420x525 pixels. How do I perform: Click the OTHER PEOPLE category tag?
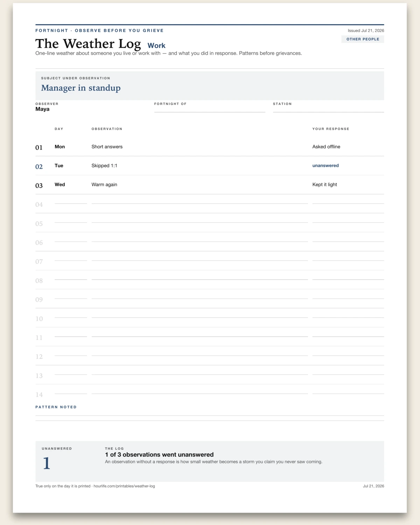tap(363, 39)
